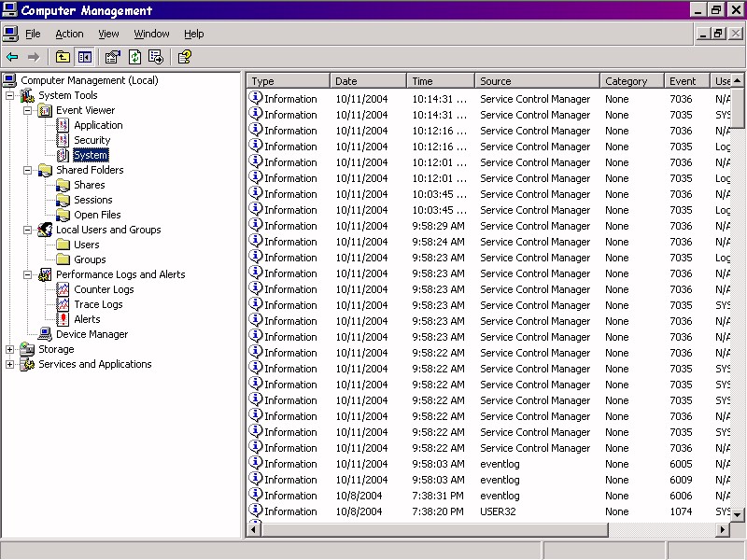Sort events by Date column header
Viewport: 747px width, 560px height.
click(368, 81)
